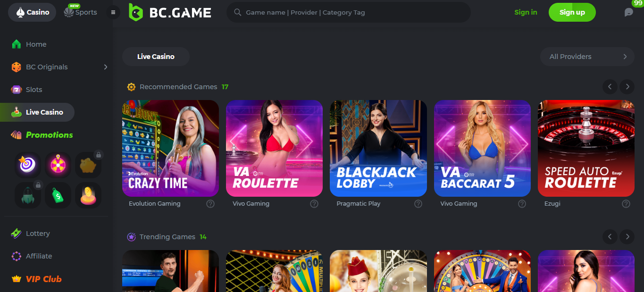
Task: Show next Recommended Games with right arrow
Action: pos(627,87)
